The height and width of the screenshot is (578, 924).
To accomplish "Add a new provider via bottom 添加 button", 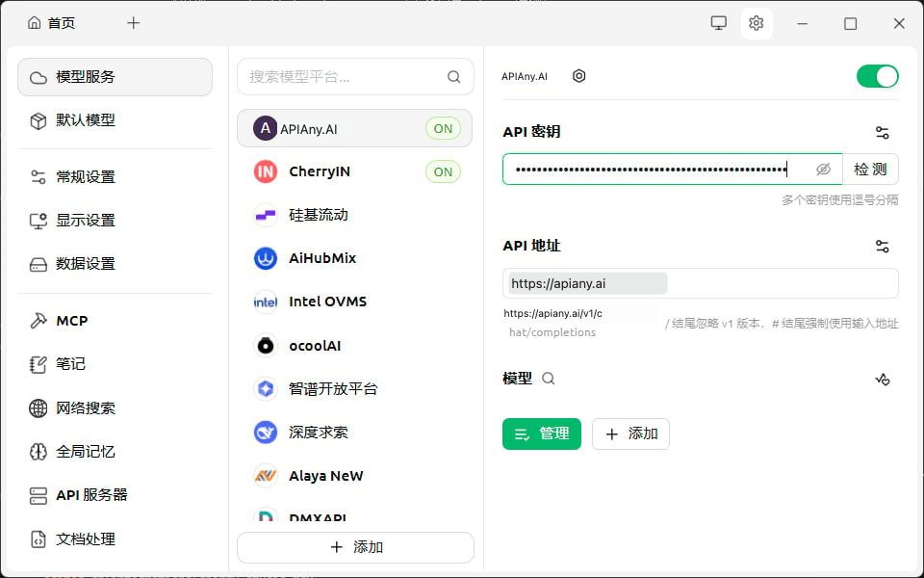I will point(355,547).
